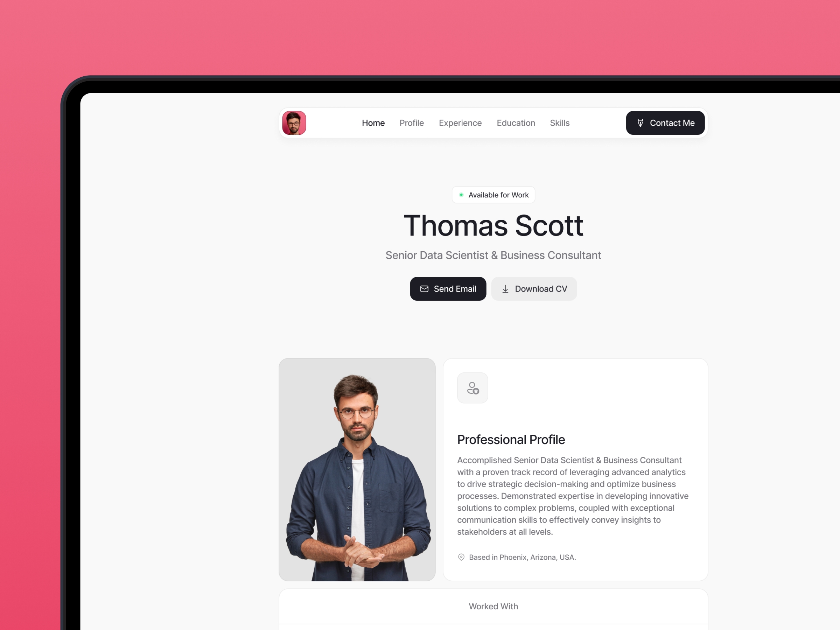Viewport: 840px width, 630px height.
Task: Click the Thomas Scott profile photo thumbnail
Action: tap(295, 122)
